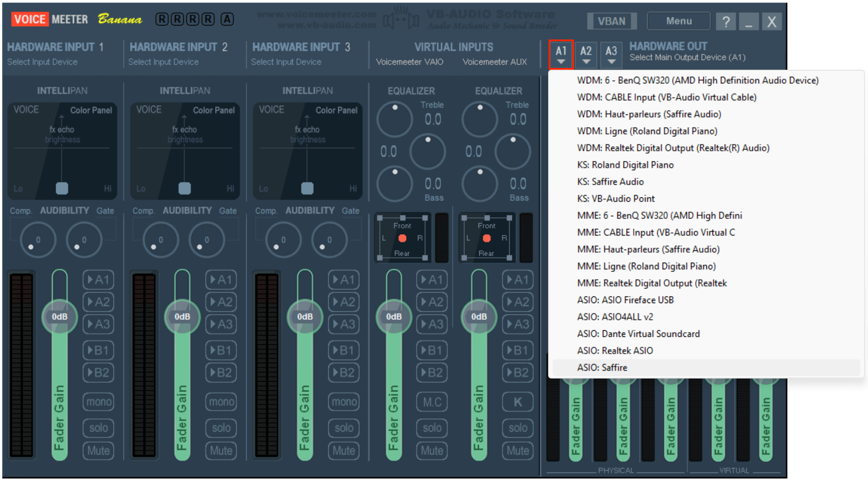Click Gate knob on Hardware Input 3
The height and width of the screenshot is (482, 868).
pos(329,240)
